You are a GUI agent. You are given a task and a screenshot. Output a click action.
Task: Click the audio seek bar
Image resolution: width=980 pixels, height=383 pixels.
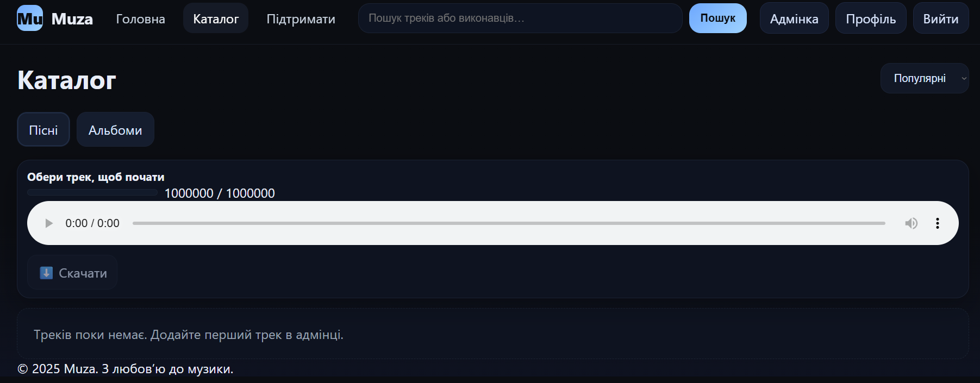point(508,223)
